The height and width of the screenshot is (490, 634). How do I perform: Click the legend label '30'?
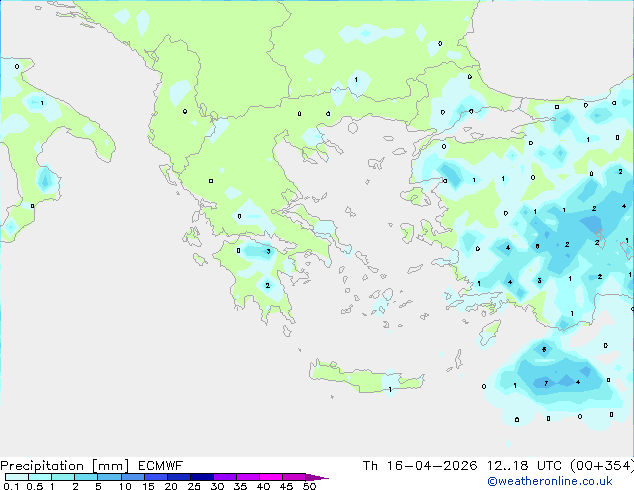217,486
